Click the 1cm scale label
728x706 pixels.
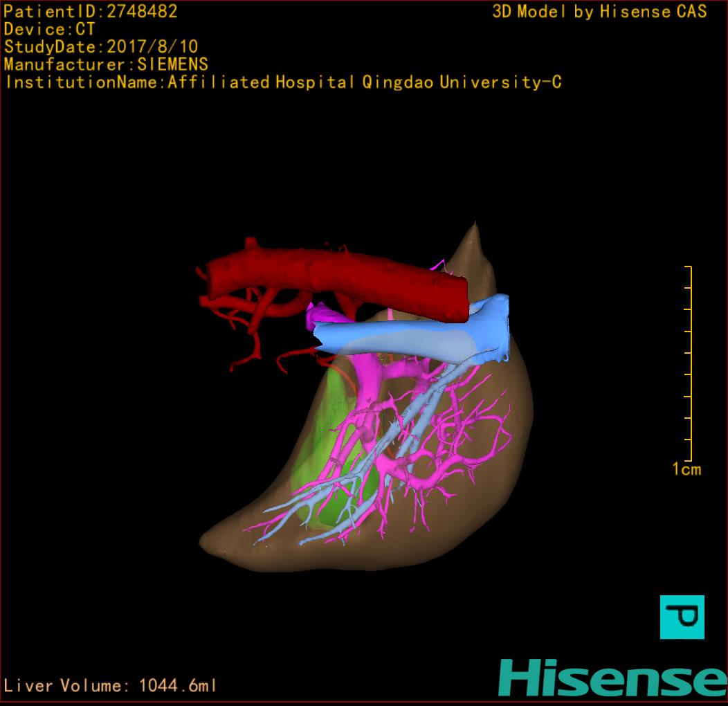(x=686, y=469)
